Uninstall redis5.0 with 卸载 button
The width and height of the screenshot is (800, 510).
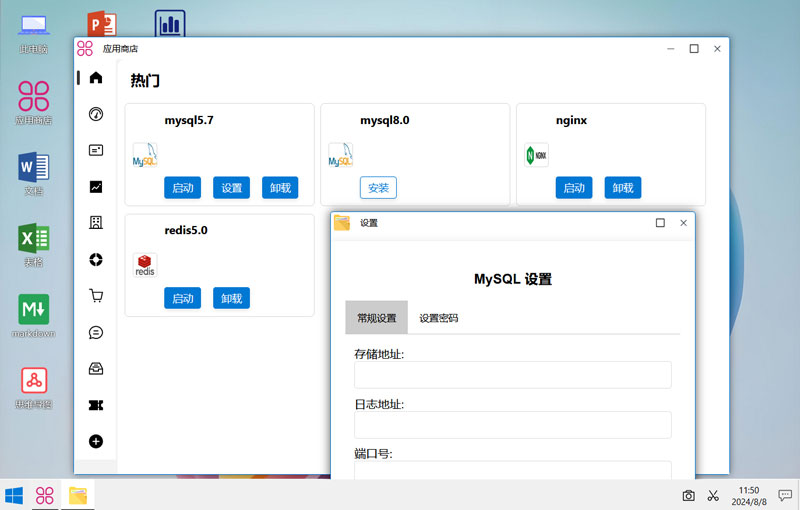point(232,298)
